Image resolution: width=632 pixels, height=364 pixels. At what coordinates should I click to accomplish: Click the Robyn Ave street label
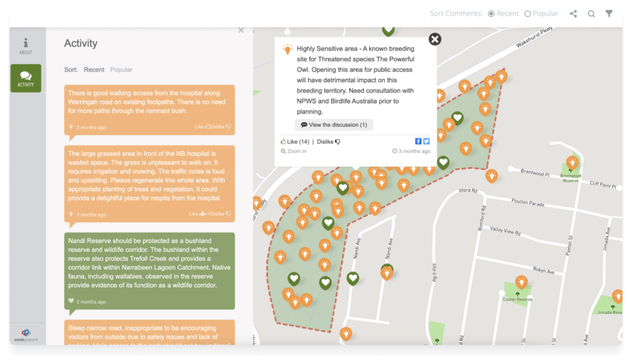[543, 270]
